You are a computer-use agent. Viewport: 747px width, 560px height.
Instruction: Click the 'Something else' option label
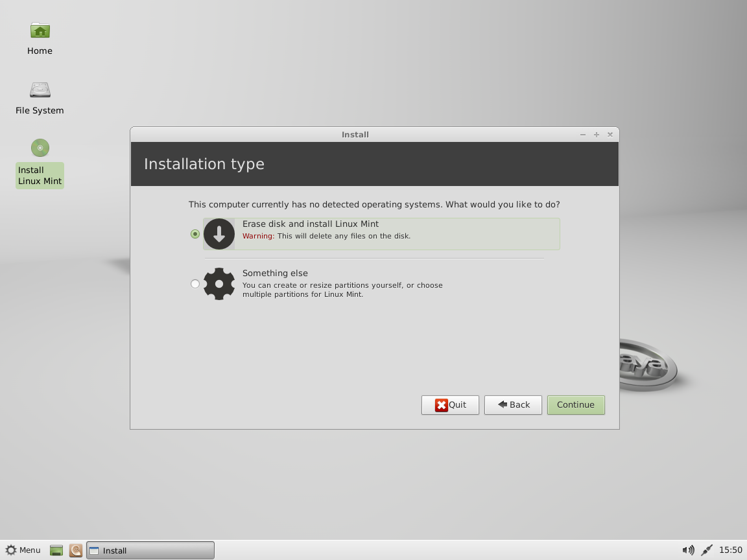pyautogui.click(x=275, y=273)
